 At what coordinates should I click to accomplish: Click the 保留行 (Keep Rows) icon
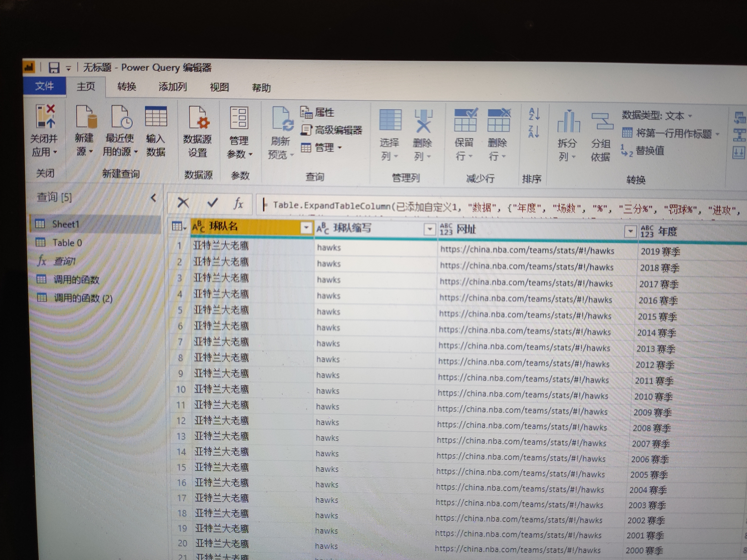(465, 120)
